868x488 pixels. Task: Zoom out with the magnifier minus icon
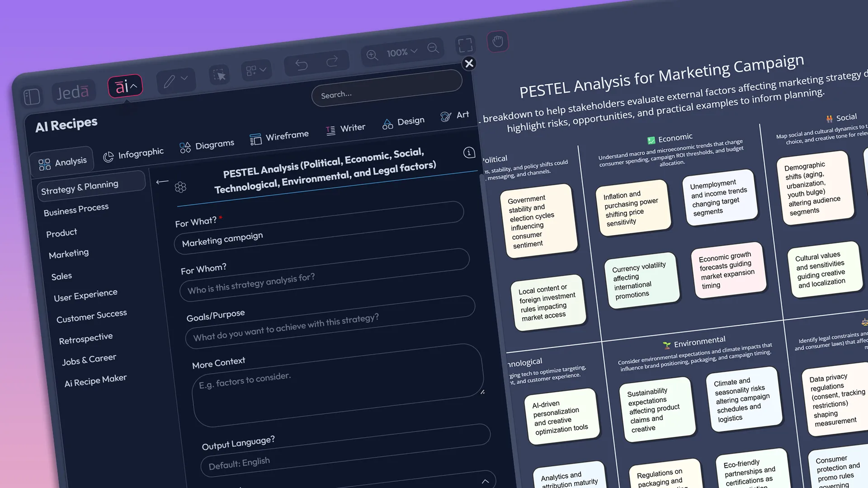[x=433, y=48]
